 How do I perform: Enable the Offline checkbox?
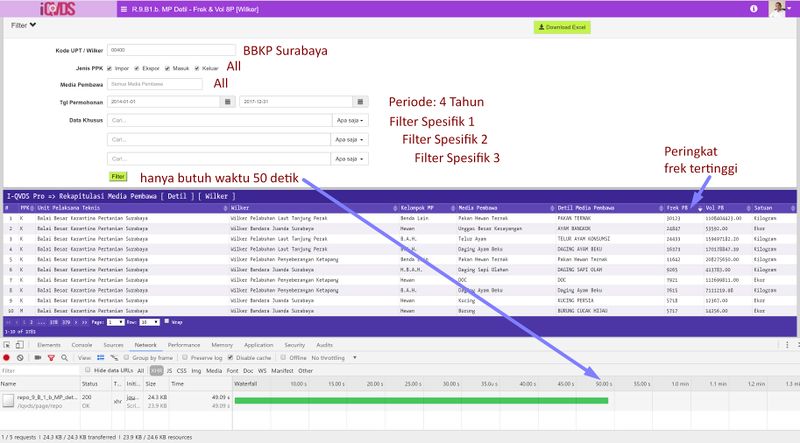coord(283,358)
